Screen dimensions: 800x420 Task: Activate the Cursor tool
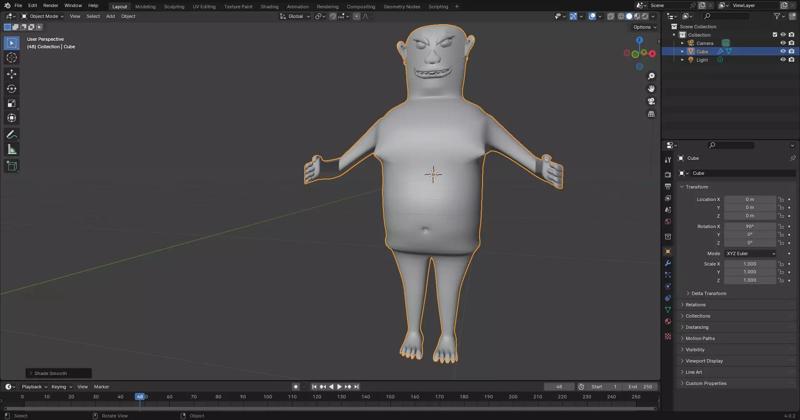12,58
